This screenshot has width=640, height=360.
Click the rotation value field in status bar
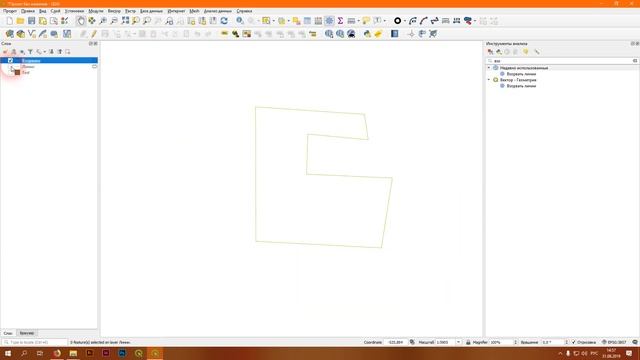(553, 342)
